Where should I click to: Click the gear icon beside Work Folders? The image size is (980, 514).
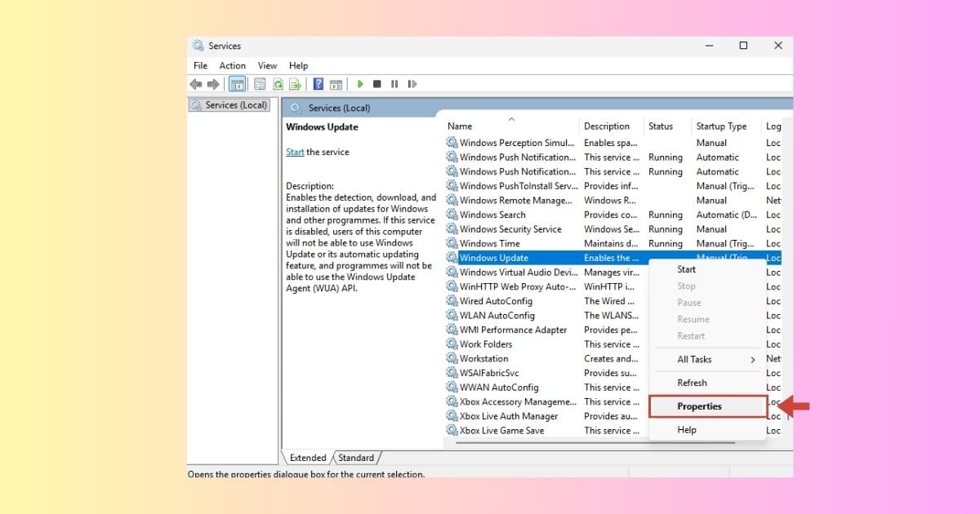click(x=452, y=344)
